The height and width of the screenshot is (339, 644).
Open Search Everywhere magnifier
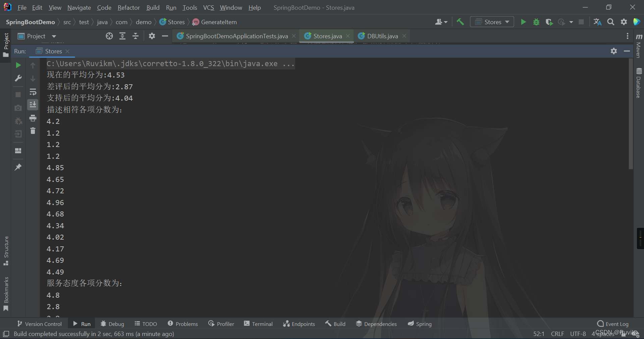pos(611,22)
